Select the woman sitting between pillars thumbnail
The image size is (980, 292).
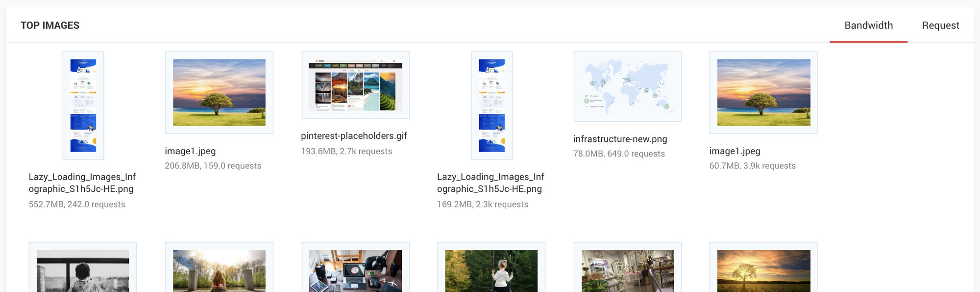pos(219,267)
